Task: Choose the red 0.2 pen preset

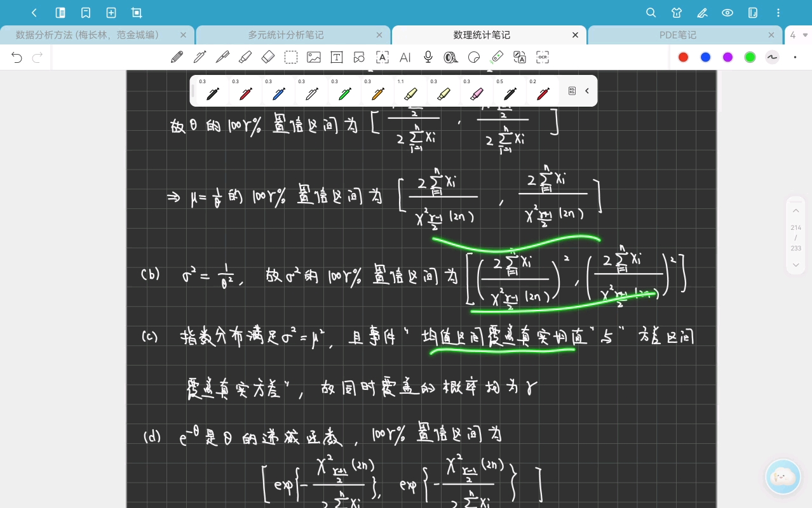Action: [x=543, y=91]
